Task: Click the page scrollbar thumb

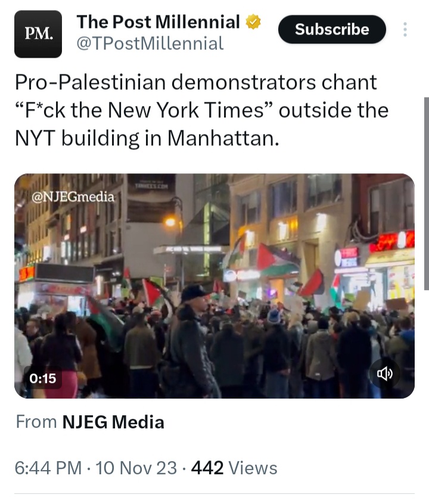Action: (x=427, y=193)
